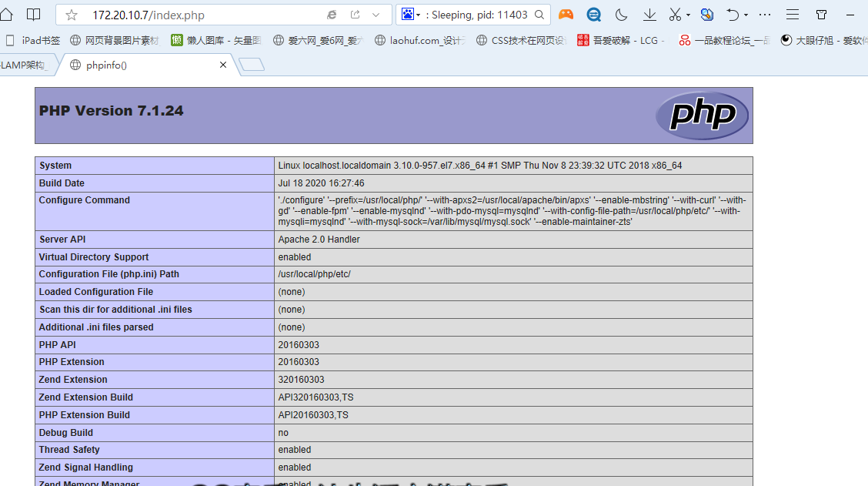
Task: Open the bookmarks book icon
Action: click(x=33, y=15)
